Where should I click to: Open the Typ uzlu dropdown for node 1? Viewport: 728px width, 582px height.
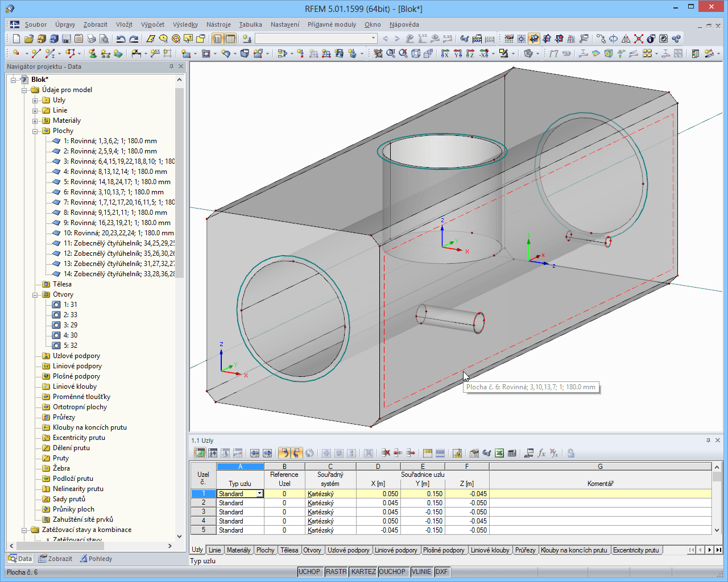pyautogui.click(x=259, y=493)
